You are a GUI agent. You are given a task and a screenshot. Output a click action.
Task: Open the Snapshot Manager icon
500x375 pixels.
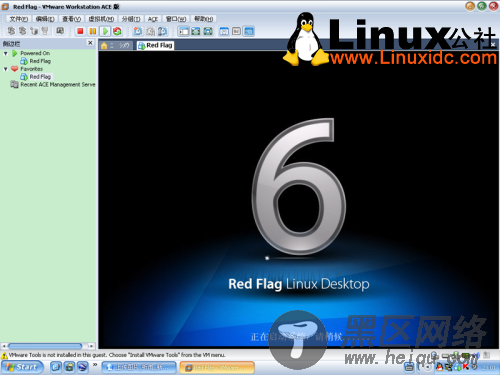pyautogui.click(x=162, y=31)
